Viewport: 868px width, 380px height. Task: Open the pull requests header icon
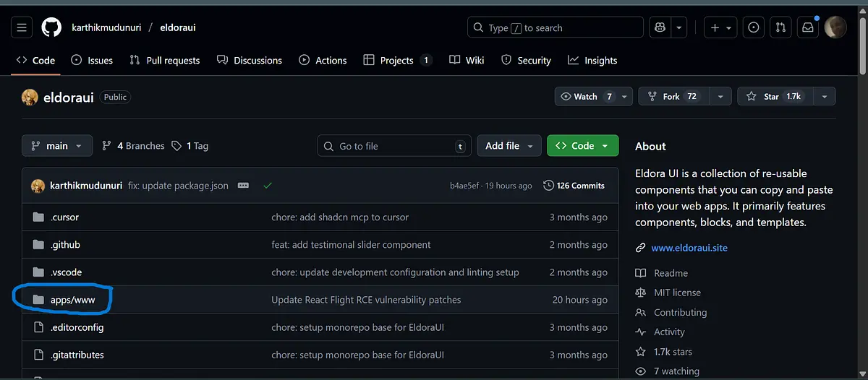tap(780, 27)
